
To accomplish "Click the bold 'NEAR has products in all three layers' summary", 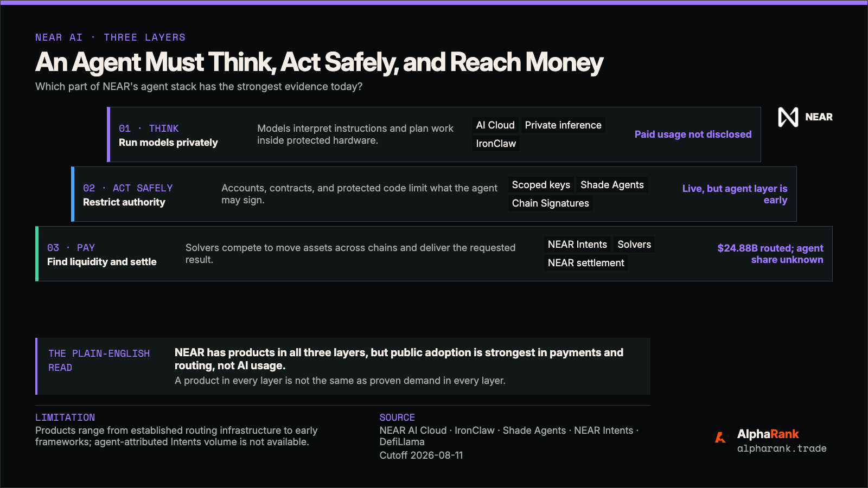I will pyautogui.click(x=399, y=359).
